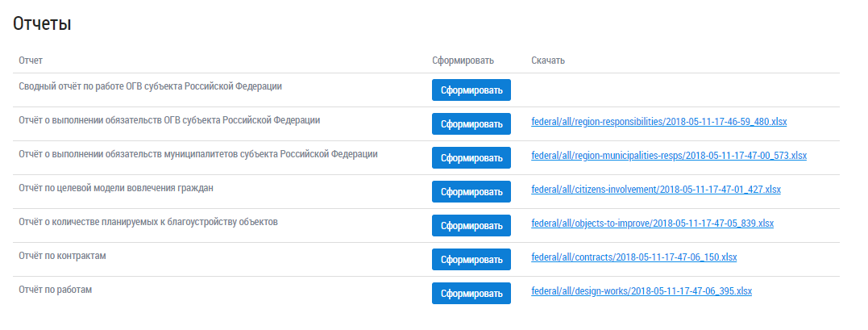Download the region-responsibilities xlsx file
Viewport: 868px width, 330px height.
pos(658,122)
